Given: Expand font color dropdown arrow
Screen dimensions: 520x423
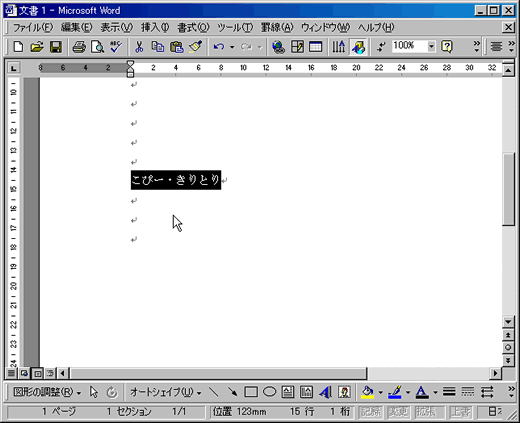Looking at the screenshot, I should tap(435, 392).
